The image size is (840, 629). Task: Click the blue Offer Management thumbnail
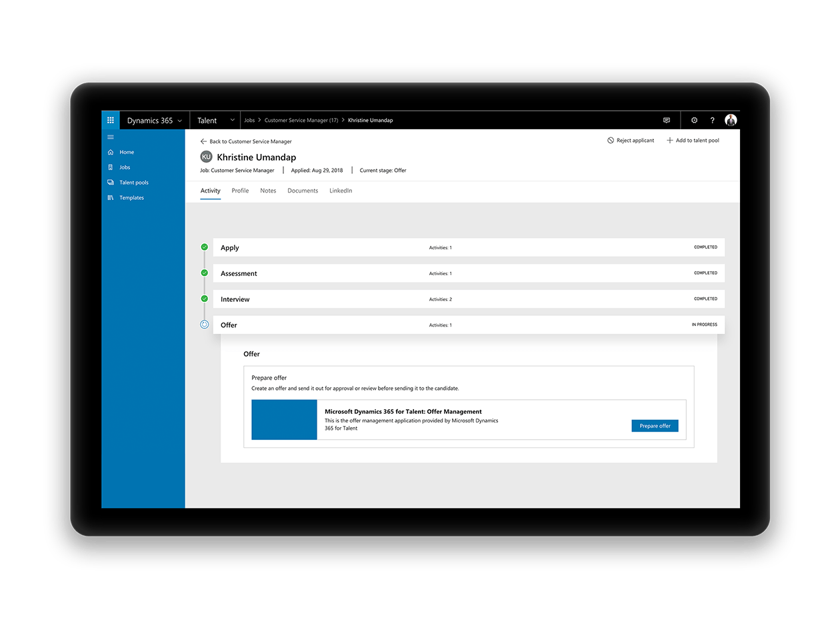click(284, 420)
